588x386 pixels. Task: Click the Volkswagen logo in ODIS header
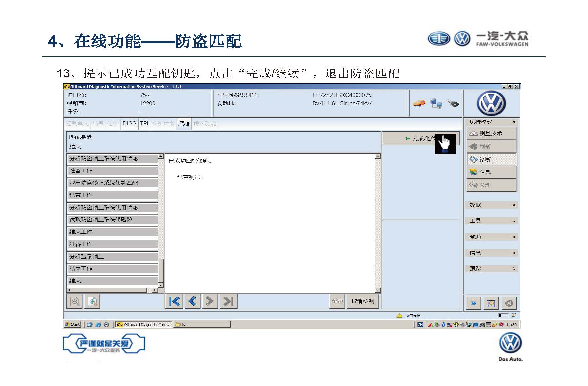[491, 103]
